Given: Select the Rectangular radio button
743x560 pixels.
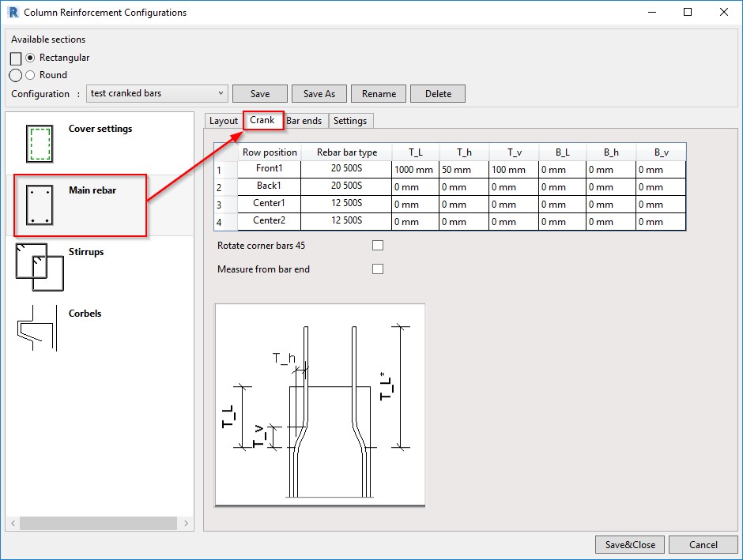Looking at the screenshot, I should click(30, 58).
